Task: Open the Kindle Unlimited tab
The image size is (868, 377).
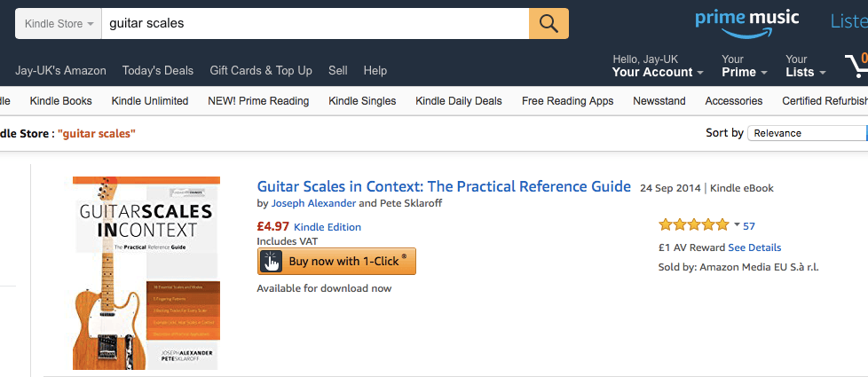Action: (150, 101)
